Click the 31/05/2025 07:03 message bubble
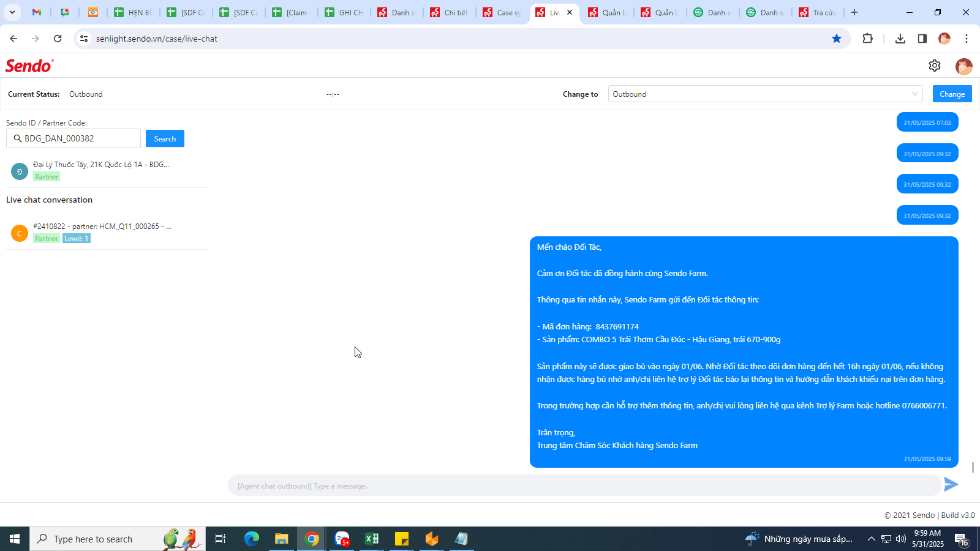Screen dimensions: 980x551 (927, 122)
